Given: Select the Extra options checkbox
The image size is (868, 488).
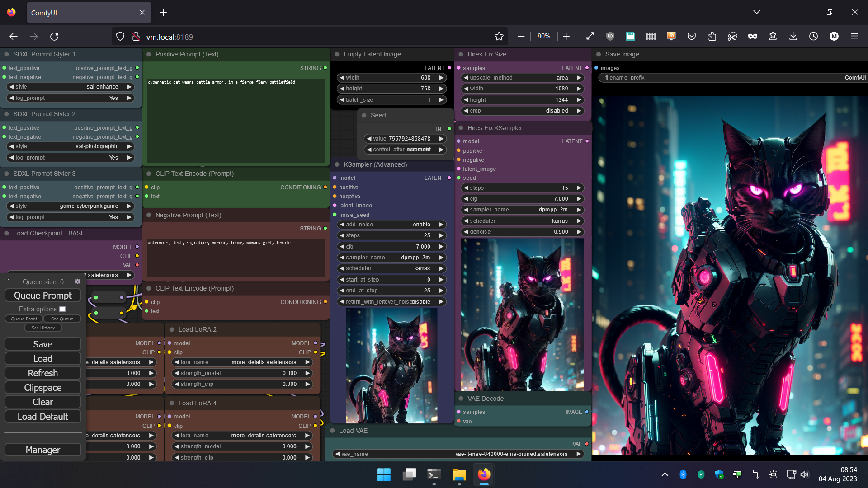Looking at the screenshot, I should [x=61, y=309].
